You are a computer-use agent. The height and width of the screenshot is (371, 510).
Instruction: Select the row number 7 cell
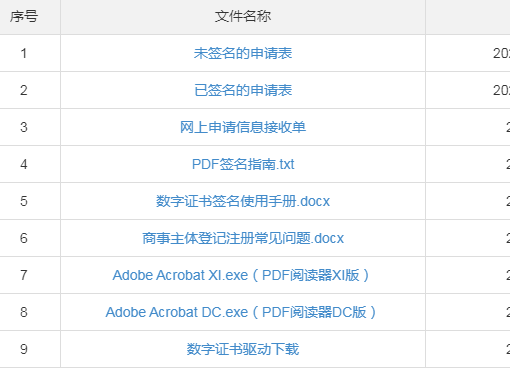coord(24,275)
